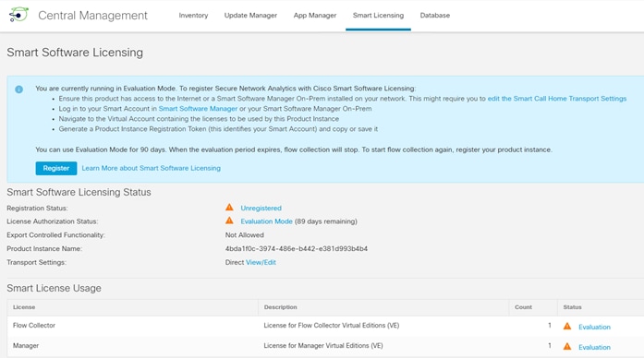Click the Export Controlled Functionality label
644x358 pixels.
(x=55, y=235)
